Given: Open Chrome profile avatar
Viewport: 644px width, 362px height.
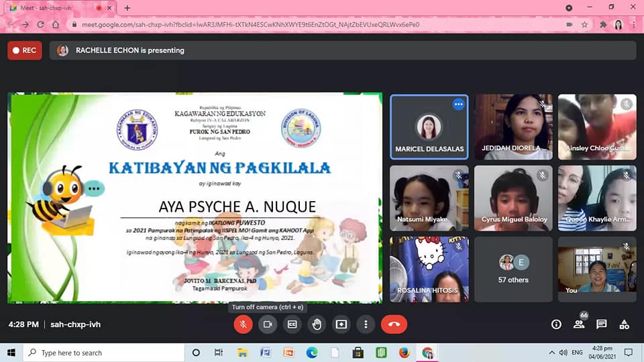Looking at the screenshot, I should tap(619, 25).
